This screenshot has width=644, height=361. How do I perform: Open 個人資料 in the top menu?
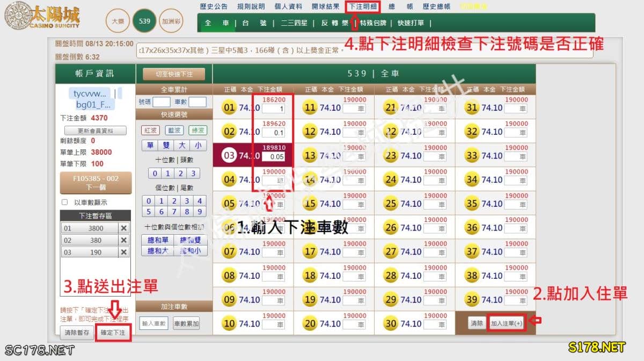point(288,7)
